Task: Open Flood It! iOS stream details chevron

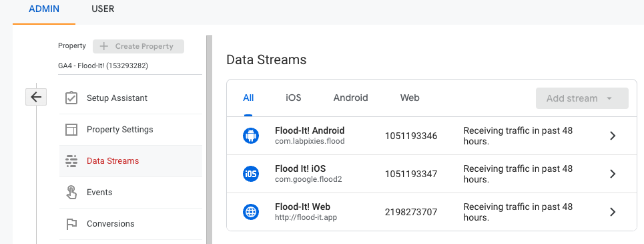Action: tap(613, 174)
